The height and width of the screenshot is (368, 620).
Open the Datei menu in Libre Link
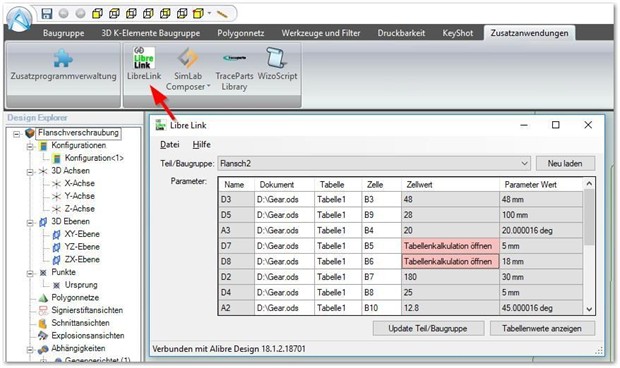click(170, 145)
